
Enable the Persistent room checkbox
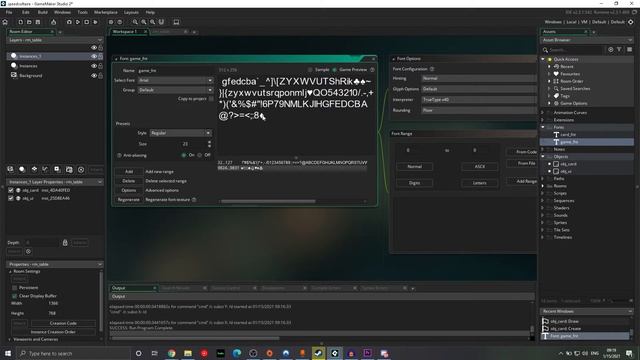[15, 288]
